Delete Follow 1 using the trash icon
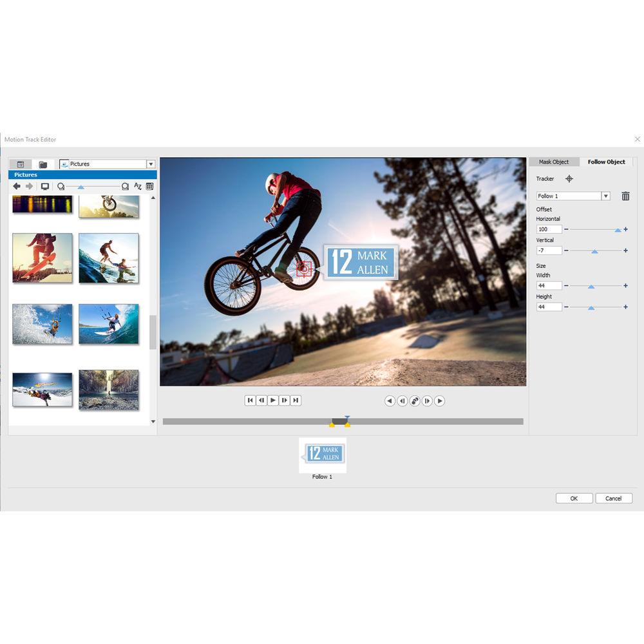644x644 pixels. click(625, 196)
